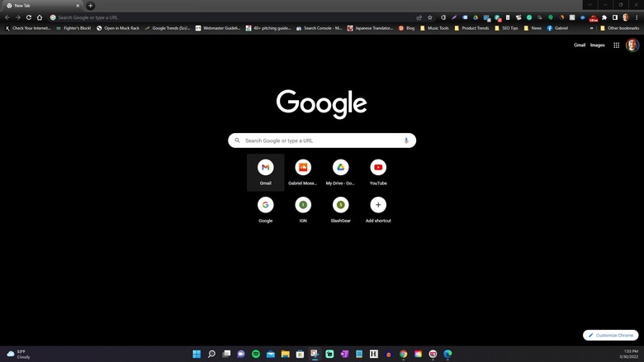Screen dimensions: 644x362
Task: Open Microsoft Edge from the taskbar
Action: 447,354
